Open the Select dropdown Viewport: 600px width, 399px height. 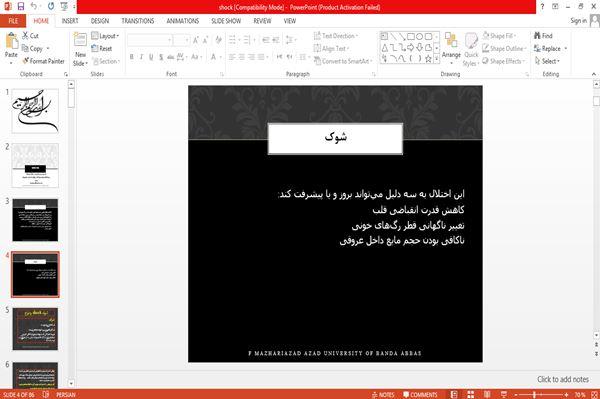(547, 61)
